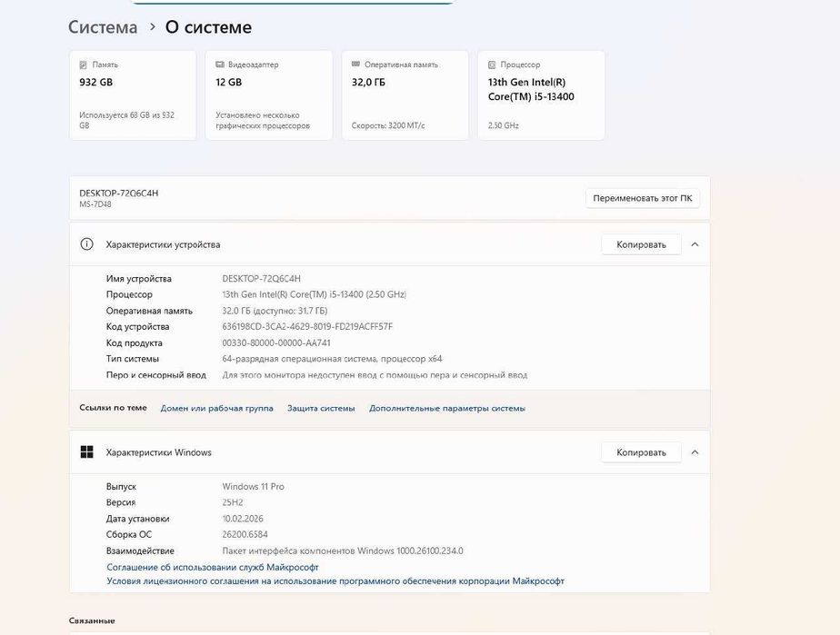This screenshot has height=635, width=840.
Task: Open Дополнительные параметры системы link
Action: point(447,409)
